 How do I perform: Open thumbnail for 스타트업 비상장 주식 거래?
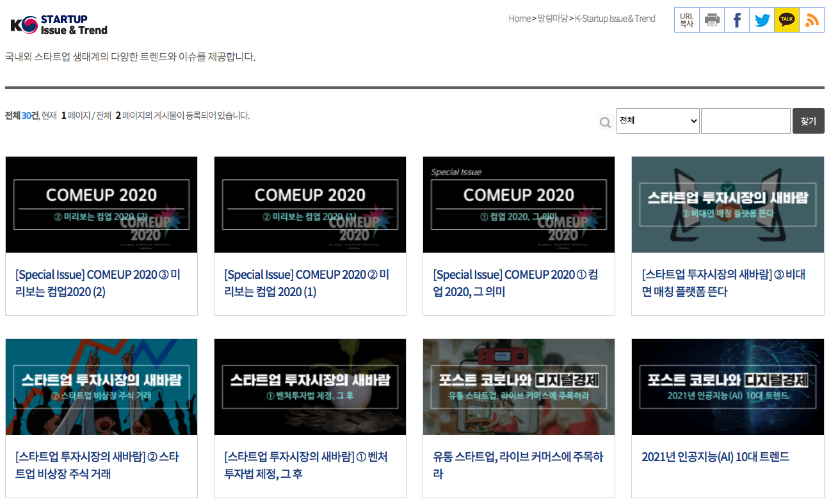coord(101,387)
